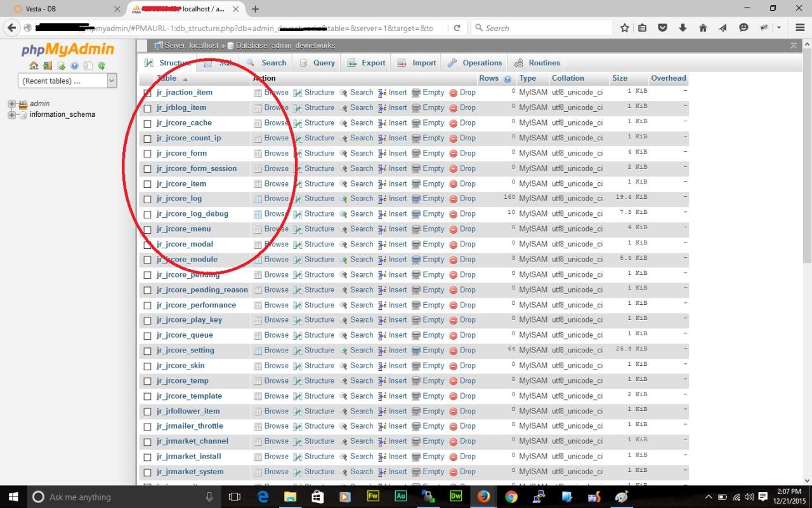Sort by the Collation column header
Viewport: 812px width, 508px height.
[x=568, y=78]
